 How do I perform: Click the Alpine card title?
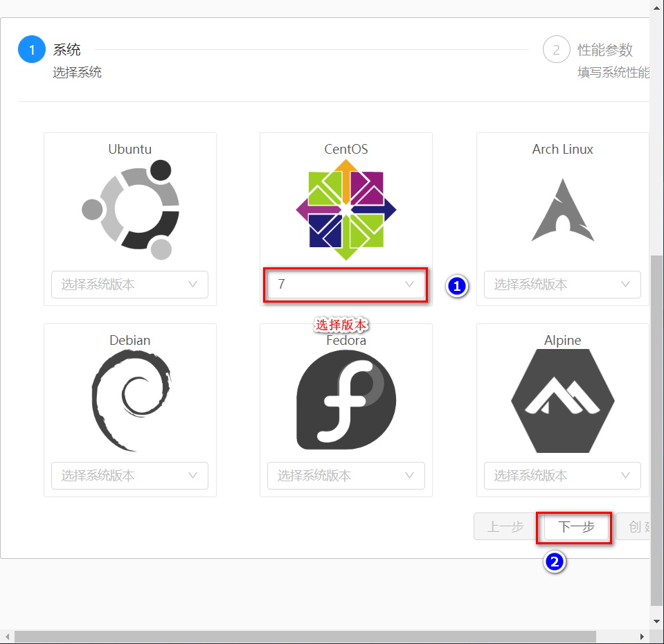pyautogui.click(x=563, y=340)
